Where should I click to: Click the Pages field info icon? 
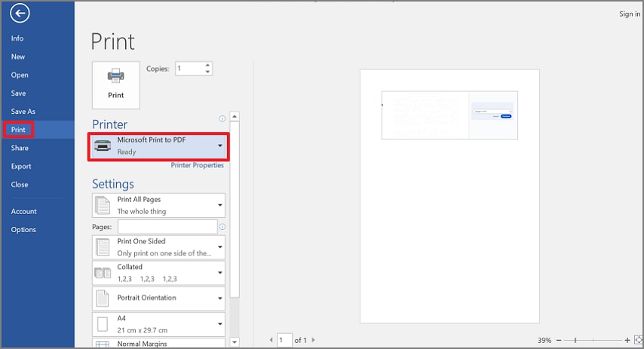[222, 227]
